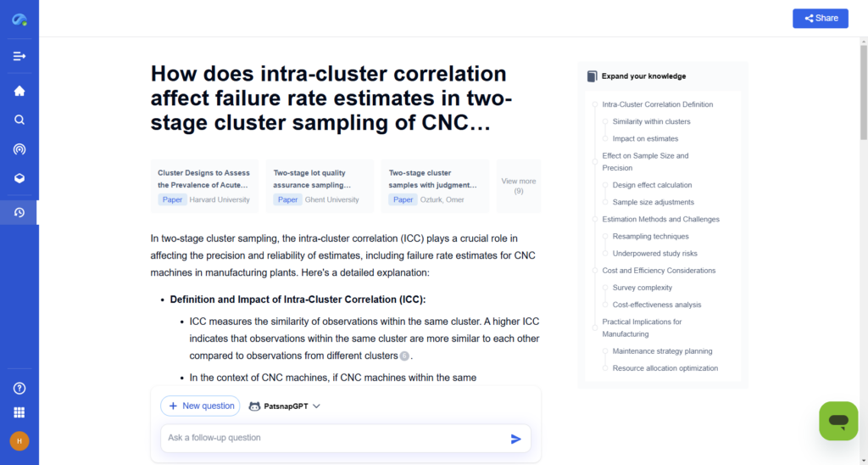Open the cube workspace sidebar icon

[19, 178]
